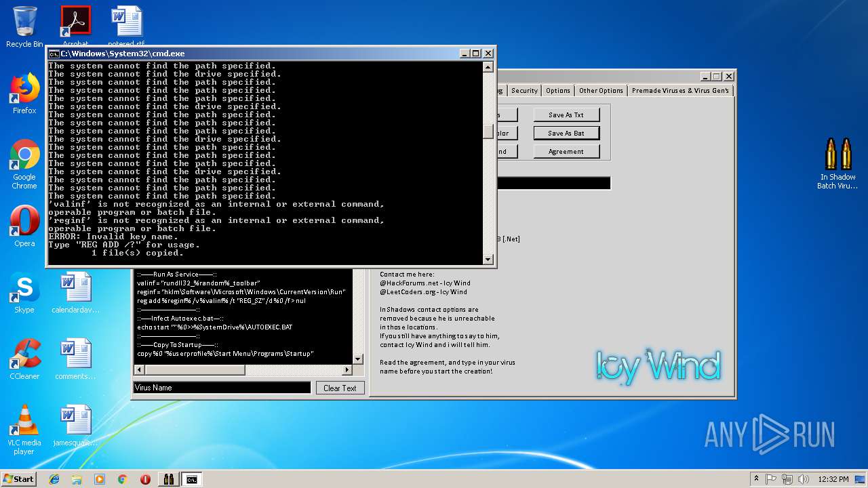This screenshot has height=488, width=868.
Task: Click the code area horizontal scrollbar thumb
Action: pyautogui.click(x=195, y=370)
